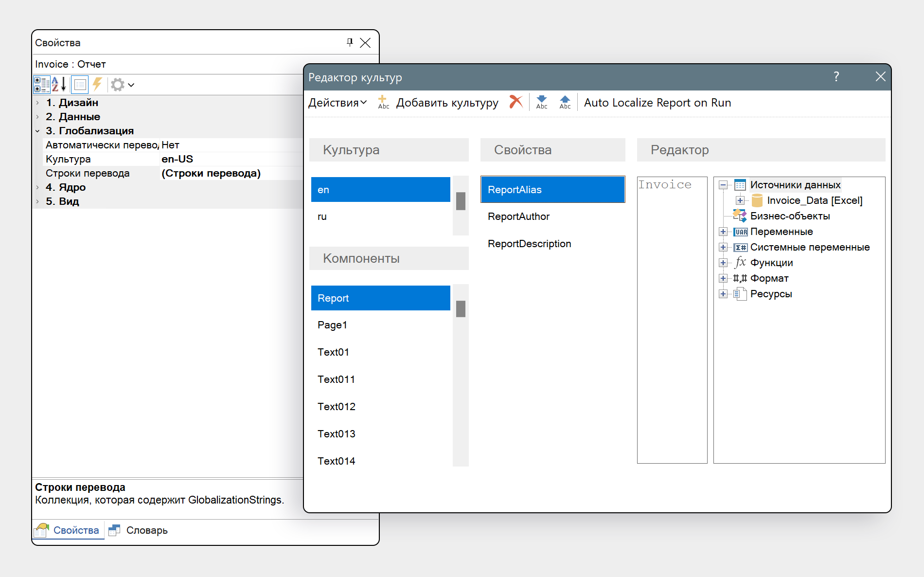Image resolution: width=924 pixels, height=577 pixels.
Task: Click the Источники данных table icon
Action: [x=740, y=185]
